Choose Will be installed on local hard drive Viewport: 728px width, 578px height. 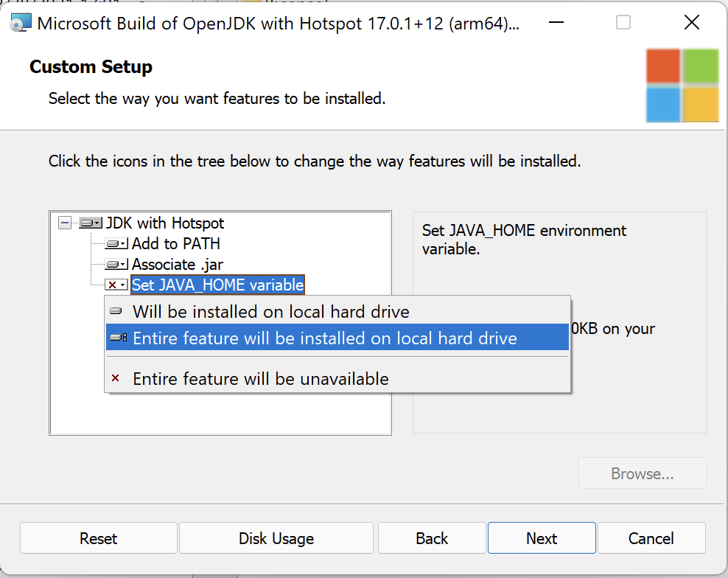point(270,312)
